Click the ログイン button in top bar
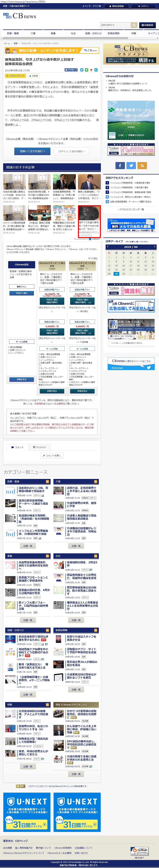 [143, 6]
